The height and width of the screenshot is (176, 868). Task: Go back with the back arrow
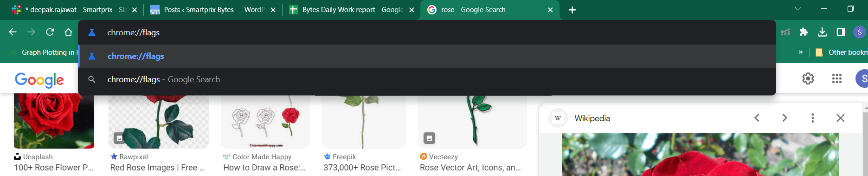pos(13,32)
